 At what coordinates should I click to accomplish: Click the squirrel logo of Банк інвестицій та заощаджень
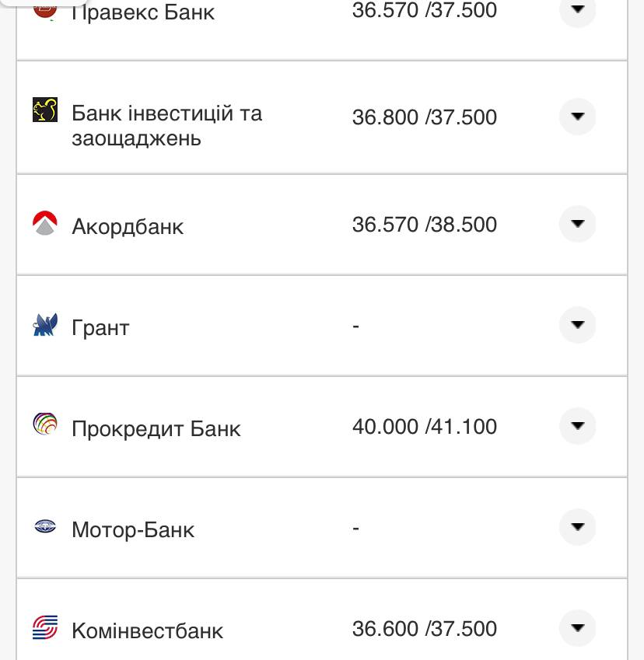click(46, 110)
